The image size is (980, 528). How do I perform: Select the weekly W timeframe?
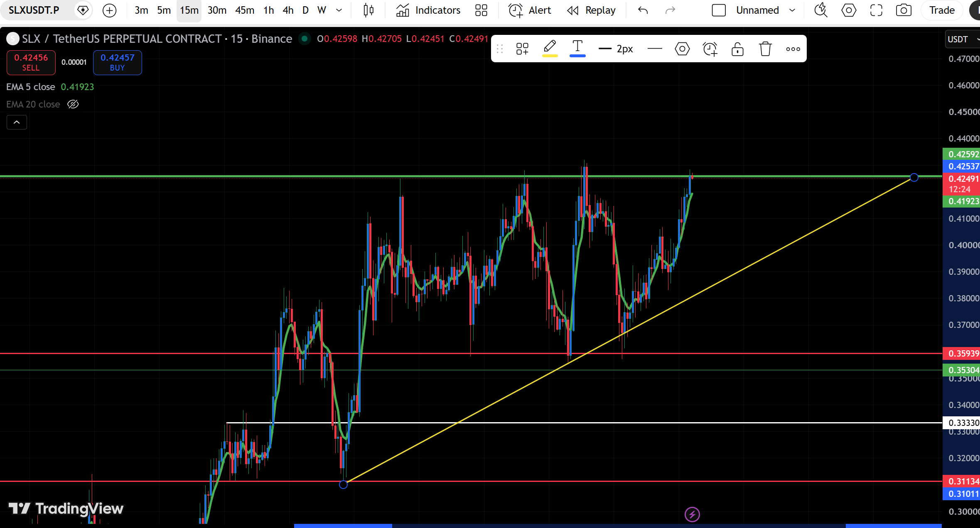click(322, 10)
